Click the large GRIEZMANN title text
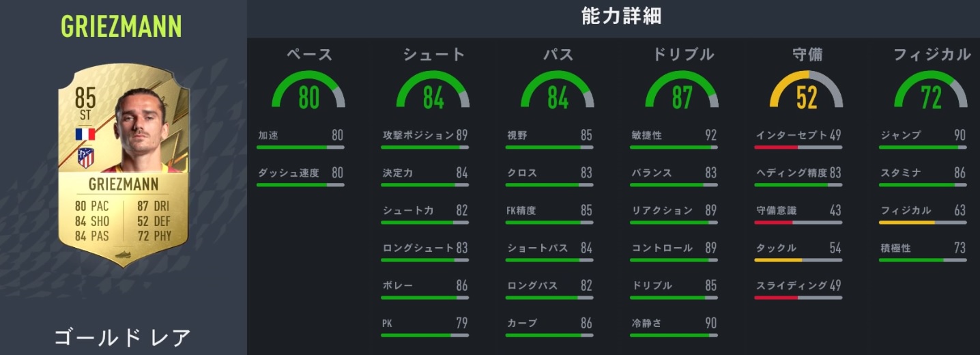980x355 pixels. (121, 26)
